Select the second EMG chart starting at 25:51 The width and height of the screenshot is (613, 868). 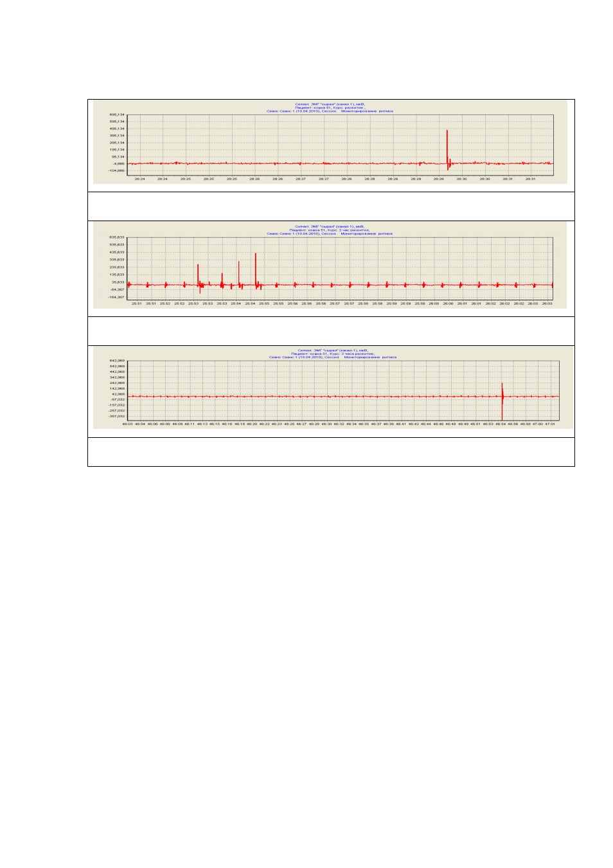[330, 265]
